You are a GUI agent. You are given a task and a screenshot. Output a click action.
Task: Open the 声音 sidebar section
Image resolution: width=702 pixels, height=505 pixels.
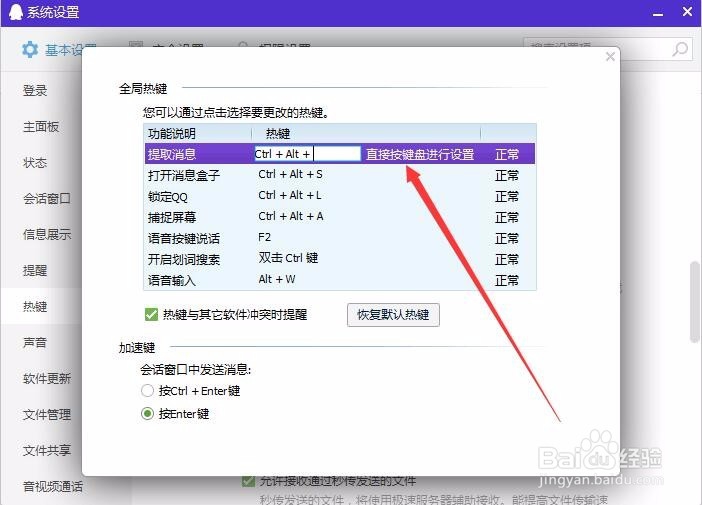pos(35,342)
